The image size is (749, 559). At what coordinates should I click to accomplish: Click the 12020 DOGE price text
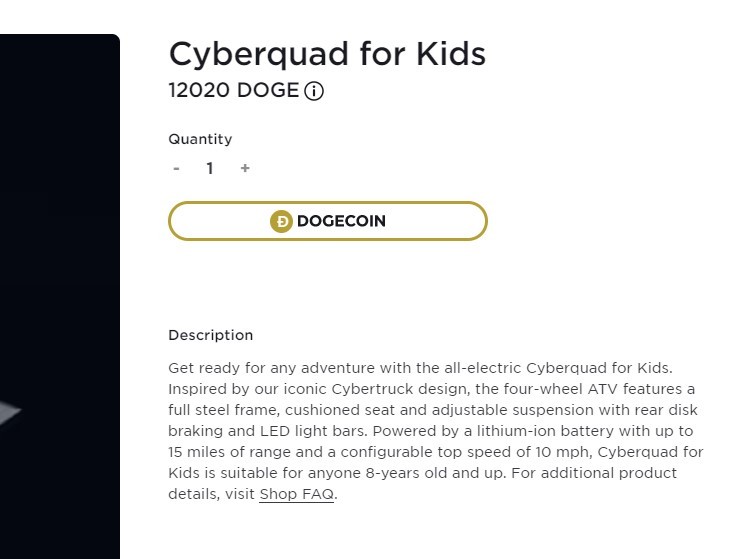point(234,90)
